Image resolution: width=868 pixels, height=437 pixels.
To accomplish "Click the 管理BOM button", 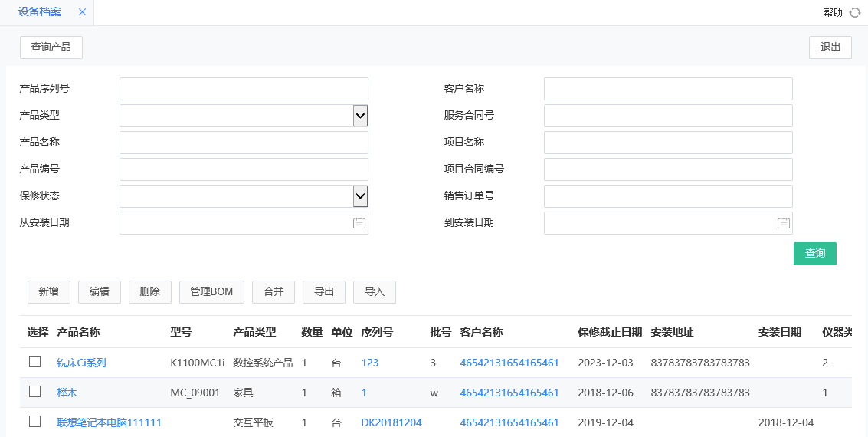I will (x=211, y=291).
